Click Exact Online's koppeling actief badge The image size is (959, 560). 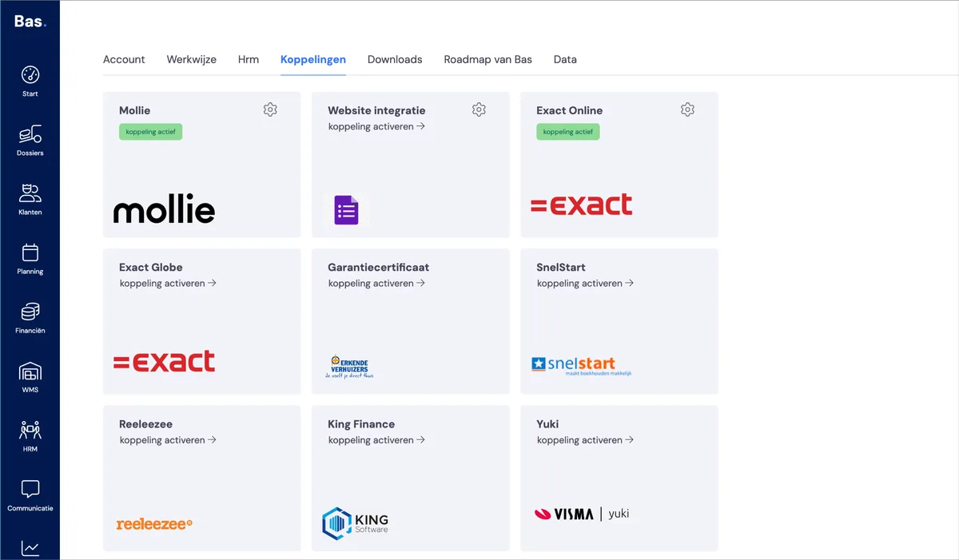click(x=568, y=132)
